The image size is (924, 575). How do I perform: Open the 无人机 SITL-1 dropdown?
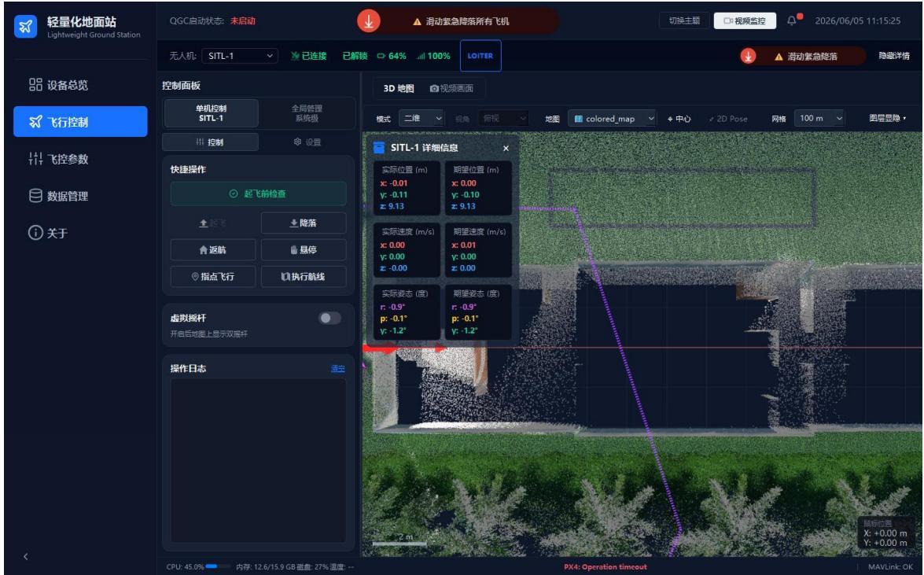[240, 56]
